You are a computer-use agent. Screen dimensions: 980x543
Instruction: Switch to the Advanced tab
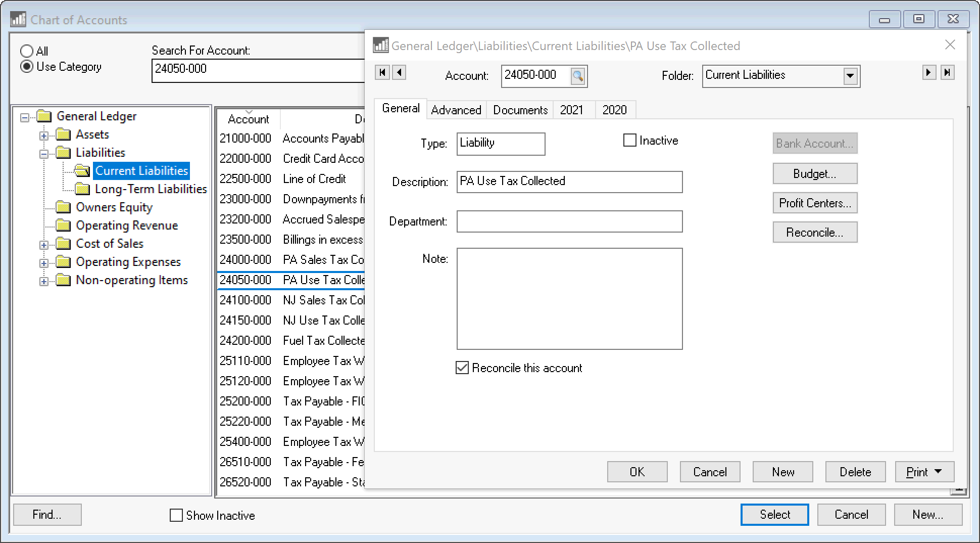point(456,110)
